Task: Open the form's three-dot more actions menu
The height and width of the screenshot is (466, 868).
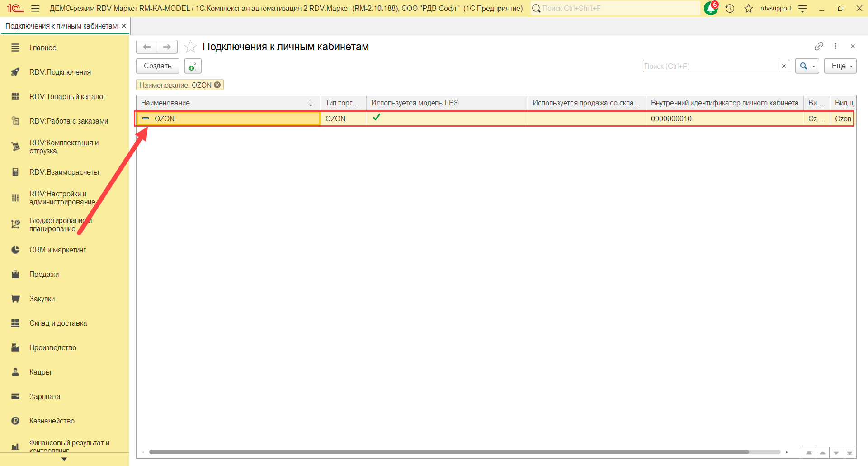Action: coord(835,46)
